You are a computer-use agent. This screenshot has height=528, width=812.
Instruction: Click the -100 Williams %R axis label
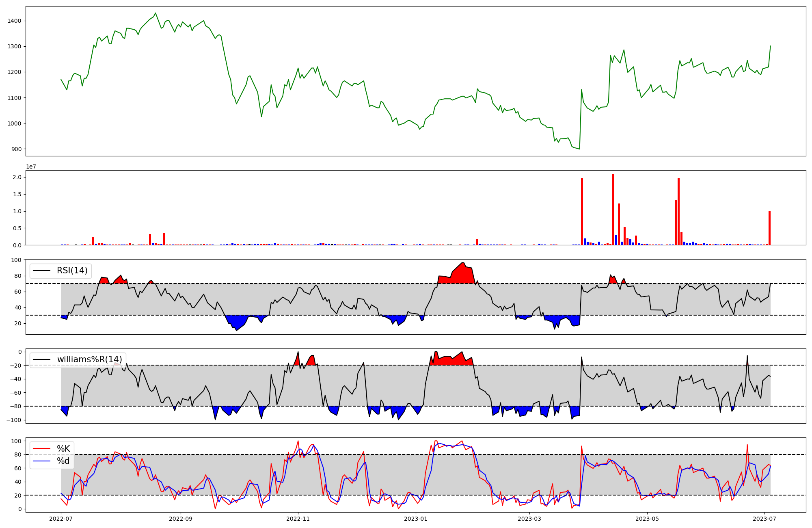coord(13,420)
